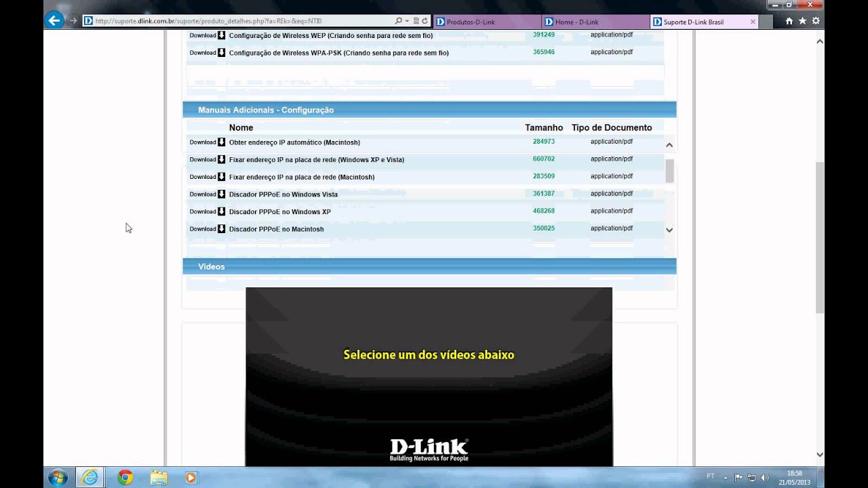868x488 pixels.
Task: Click the search magnifier in the address bar
Action: (399, 21)
